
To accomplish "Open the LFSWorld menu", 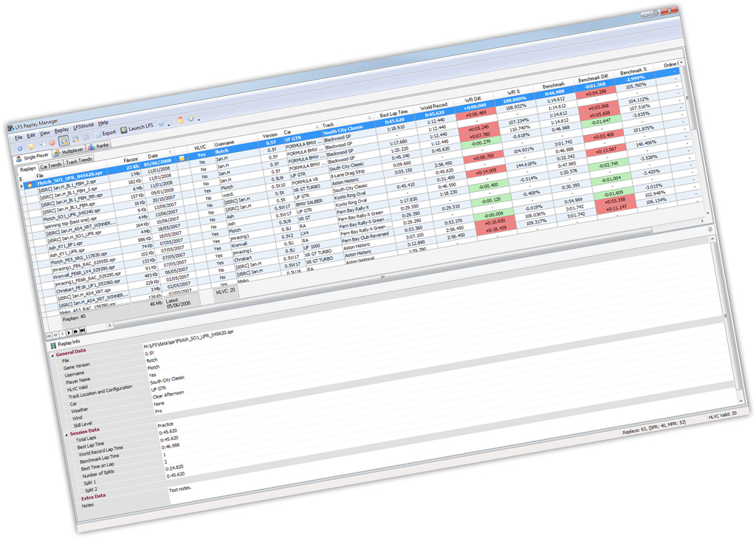I will (x=83, y=126).
